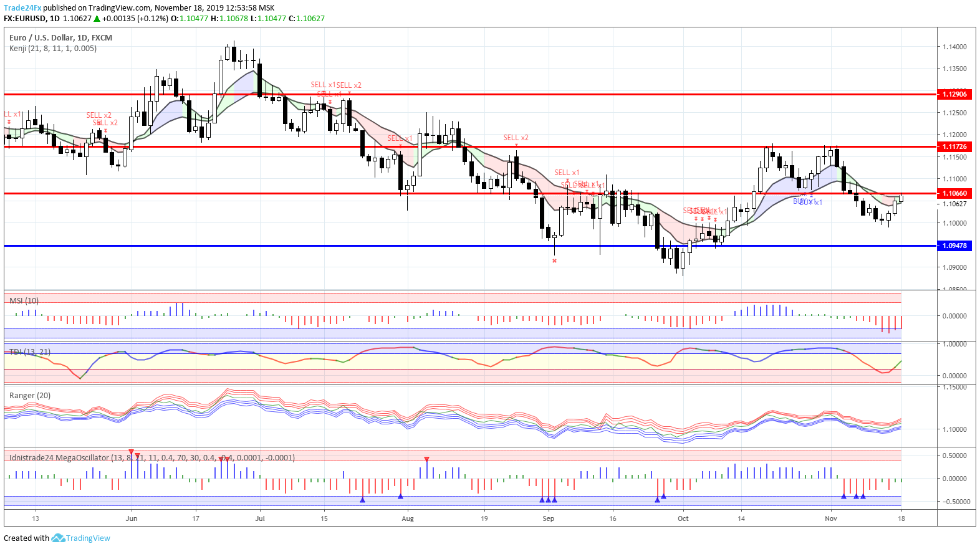Click the 18 date label on time axis
980x549 pixels.
click(901, 518)
